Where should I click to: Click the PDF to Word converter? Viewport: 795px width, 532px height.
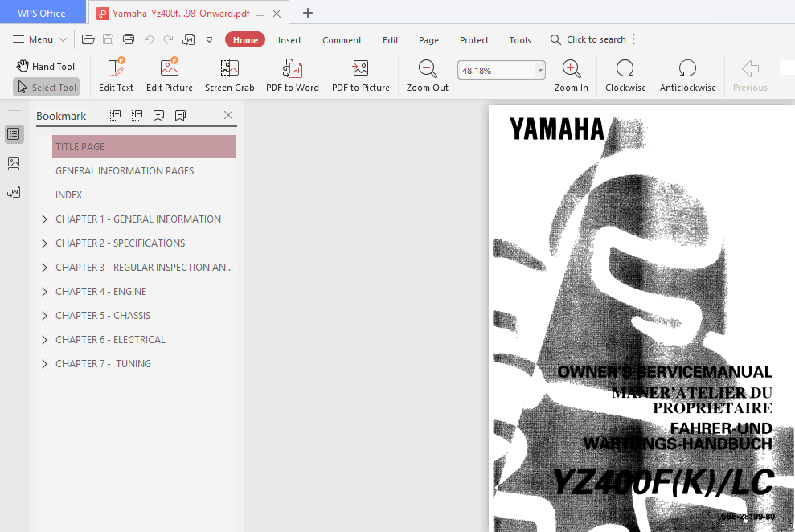[x=293, y=75]
